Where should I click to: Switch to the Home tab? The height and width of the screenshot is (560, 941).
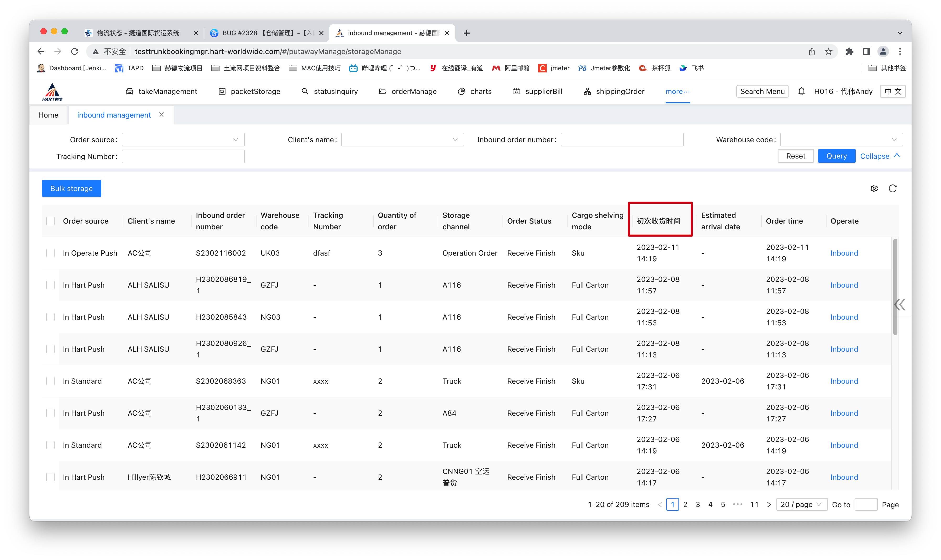click(x=48, y=115)
